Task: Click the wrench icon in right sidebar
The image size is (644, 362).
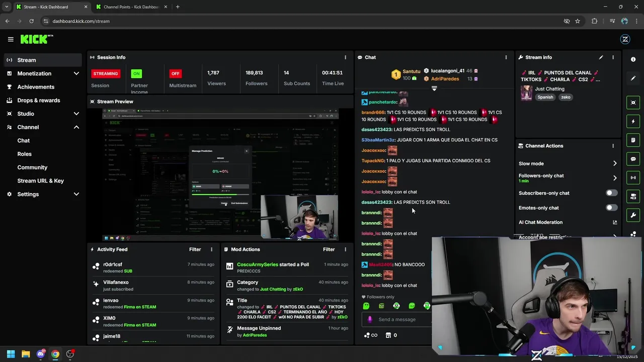Action: (633, 215)
